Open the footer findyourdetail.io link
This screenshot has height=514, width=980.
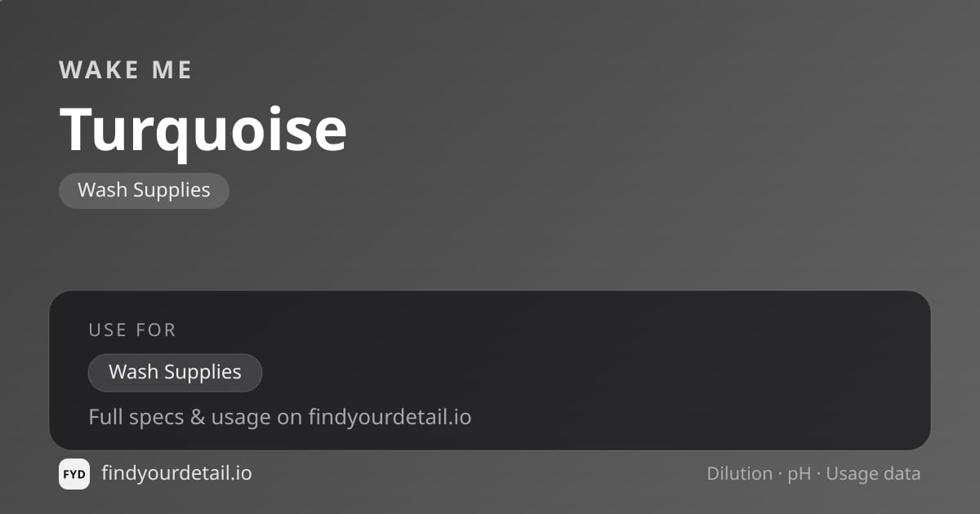(x=176, y=473)
